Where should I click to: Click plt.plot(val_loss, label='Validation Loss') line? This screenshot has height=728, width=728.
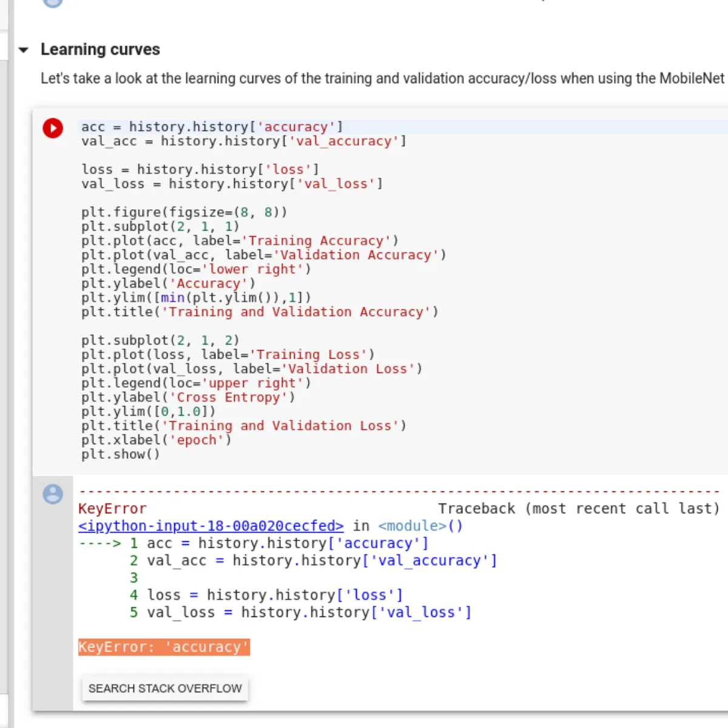coord(252,369)
